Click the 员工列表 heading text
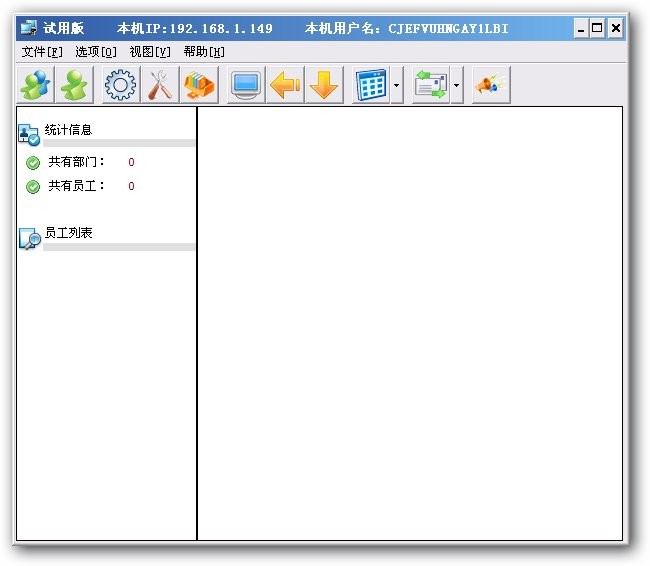Image resolution: width=650 pixels, height=566 pixels. point(68,233)
